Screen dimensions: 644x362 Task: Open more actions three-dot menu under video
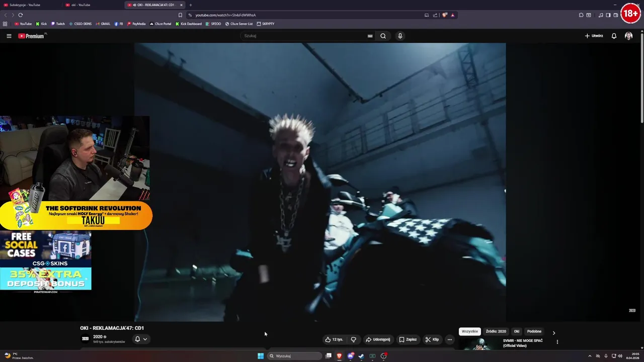[x=450, y=339]
